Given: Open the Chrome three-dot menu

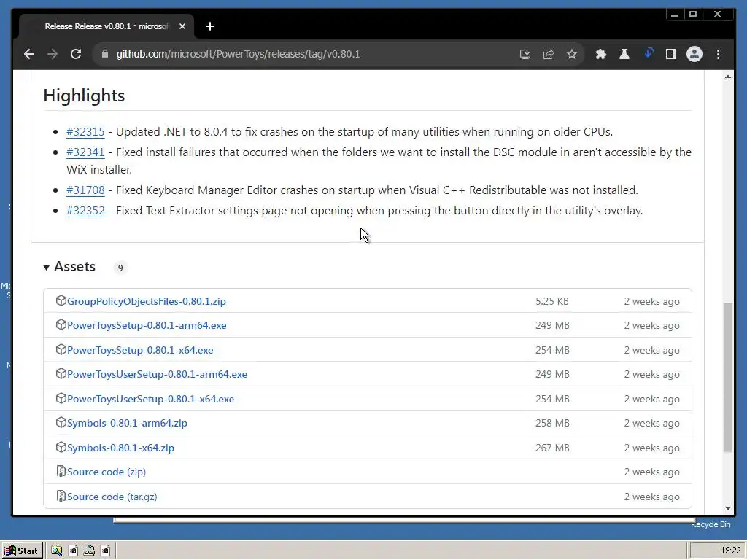Looking at the screenshot, I should 719,54.
